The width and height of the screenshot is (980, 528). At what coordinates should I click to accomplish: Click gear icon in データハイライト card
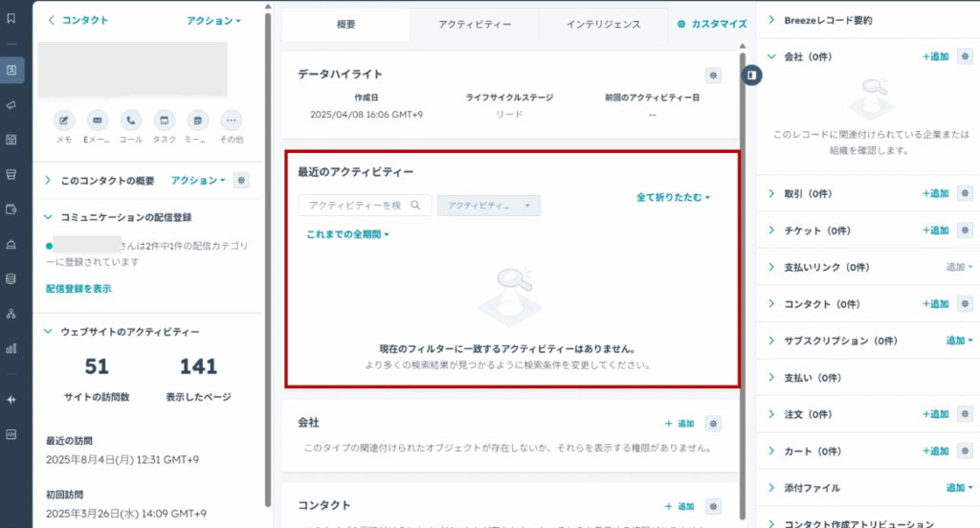(713, 76)
